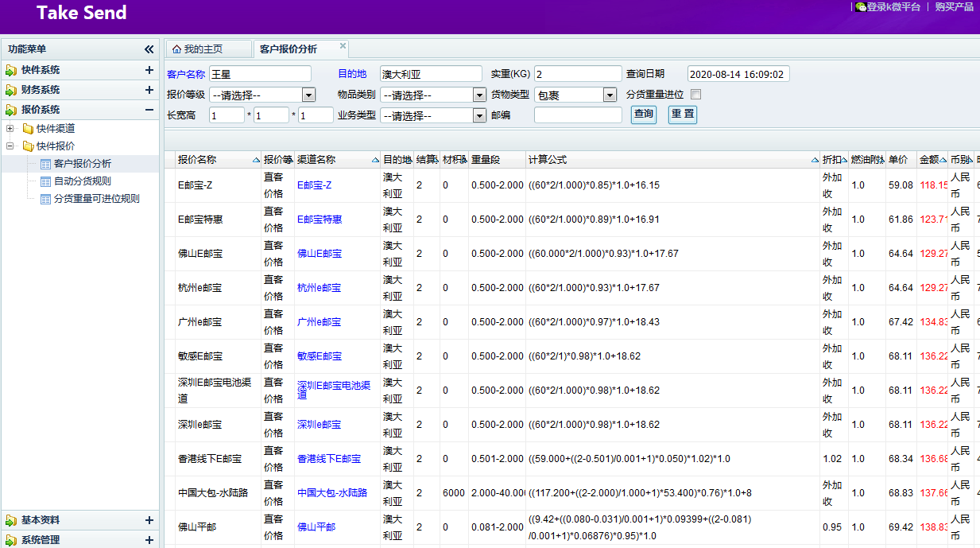Click the 重置 button
The height and width of the screenshot is (548, 980).
pos(682,115)
